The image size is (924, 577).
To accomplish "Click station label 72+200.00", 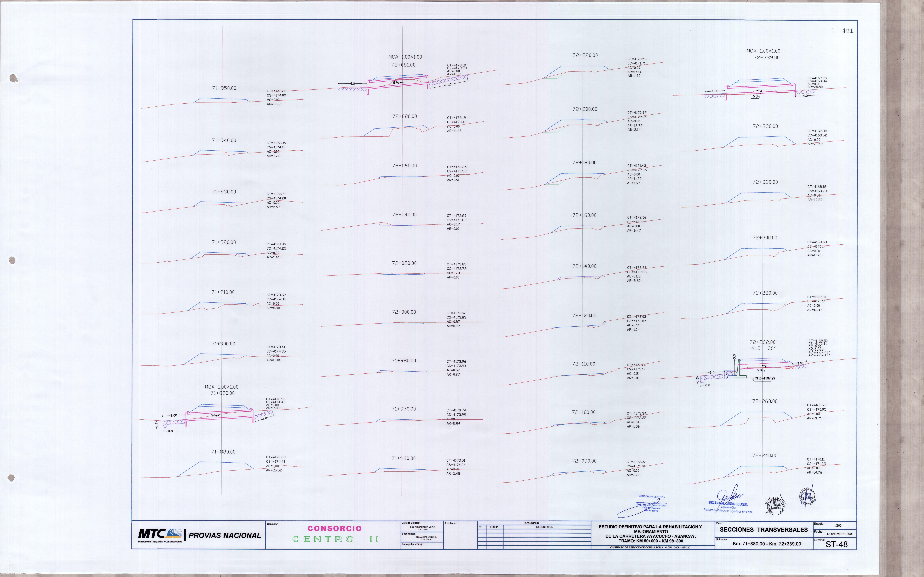I will coord(585,109).
